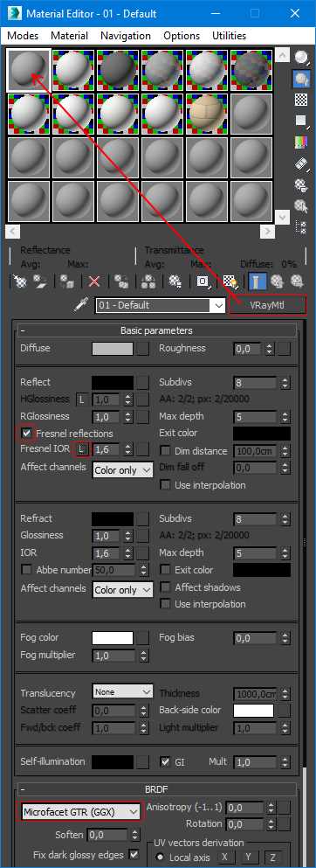Click the Fresnel IOR spinner arrows
The height and width of the screenshot is (868, 316).
coord(128,449)
